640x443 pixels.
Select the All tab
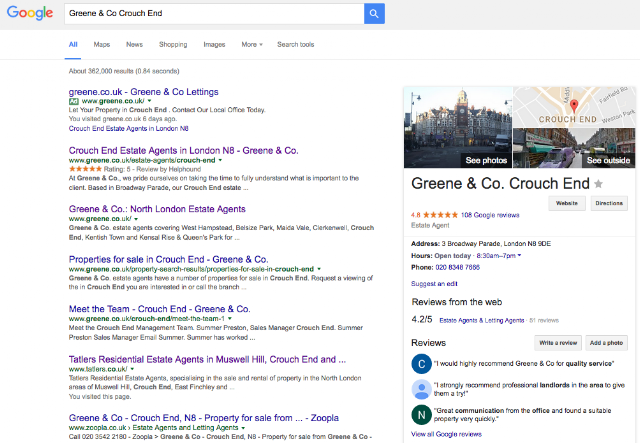[73, 45]
